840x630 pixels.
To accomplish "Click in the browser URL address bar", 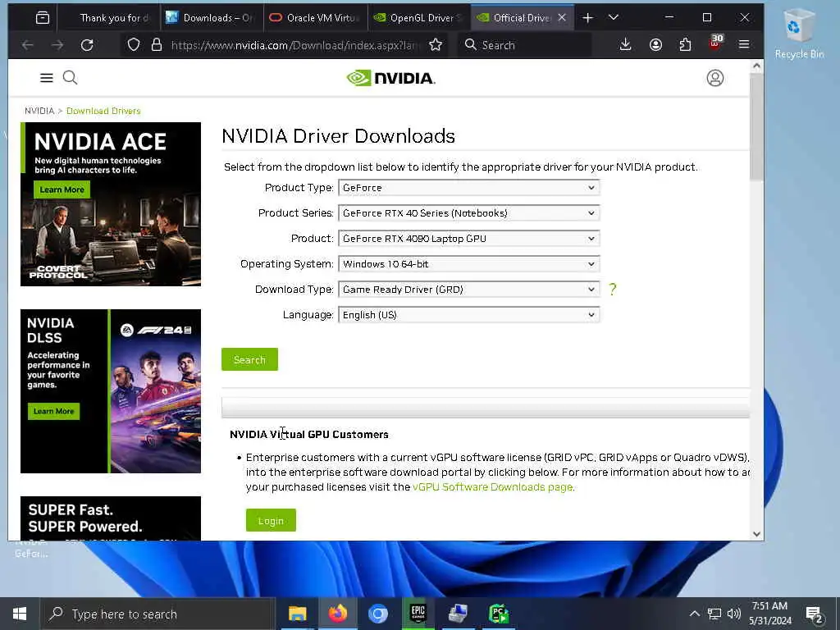I will [294, 45].
